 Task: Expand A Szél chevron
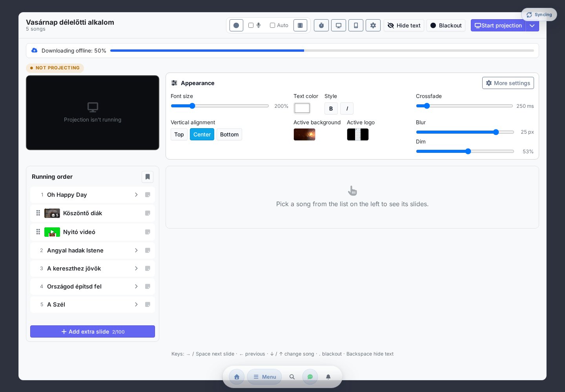click(136, 305)
